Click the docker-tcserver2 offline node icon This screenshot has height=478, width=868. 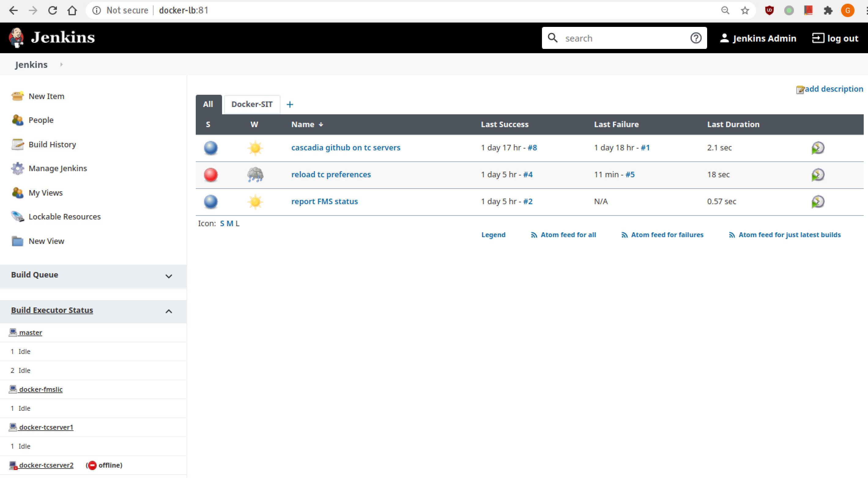click(13, 465)
